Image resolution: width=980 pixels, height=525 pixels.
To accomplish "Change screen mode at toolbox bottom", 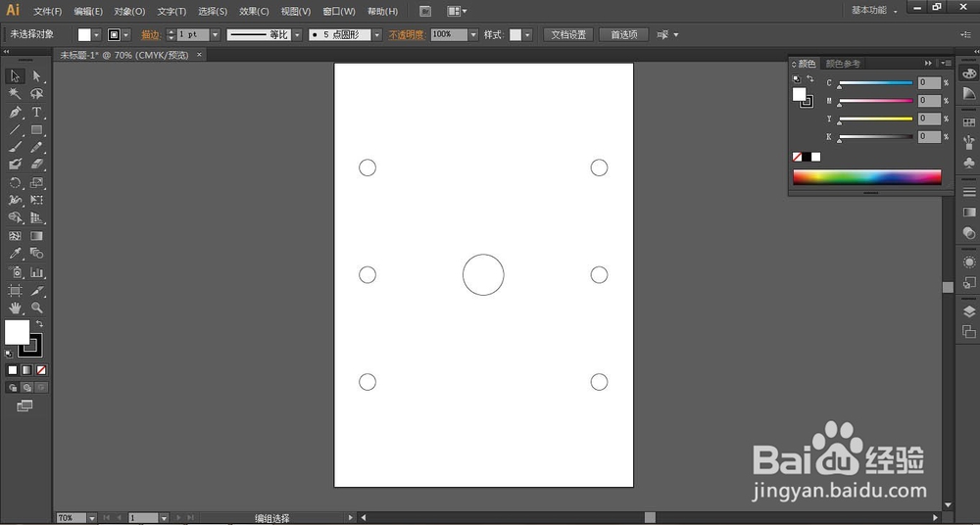I will click(x=24, y=406).
